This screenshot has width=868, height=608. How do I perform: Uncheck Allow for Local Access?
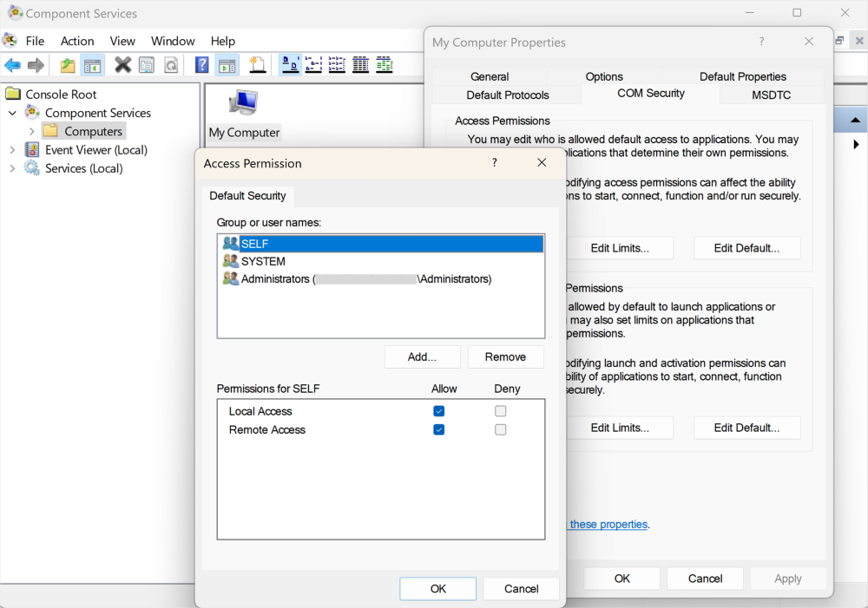(x=438, y=410)
